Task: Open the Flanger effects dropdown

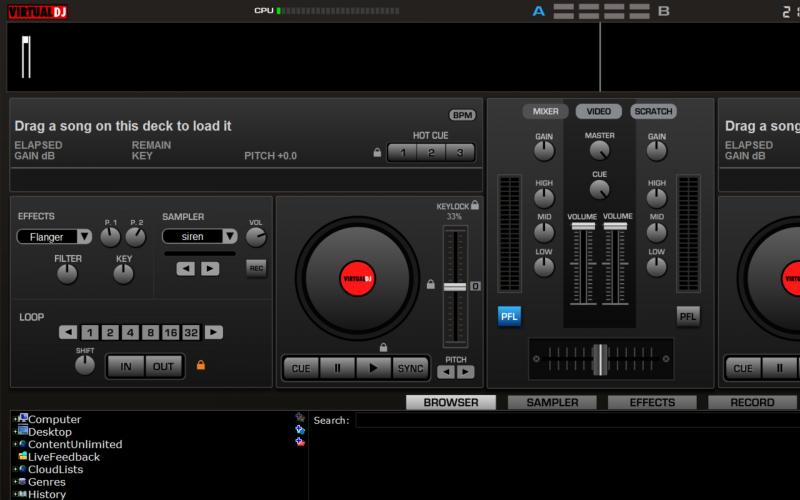Action: 54,237
